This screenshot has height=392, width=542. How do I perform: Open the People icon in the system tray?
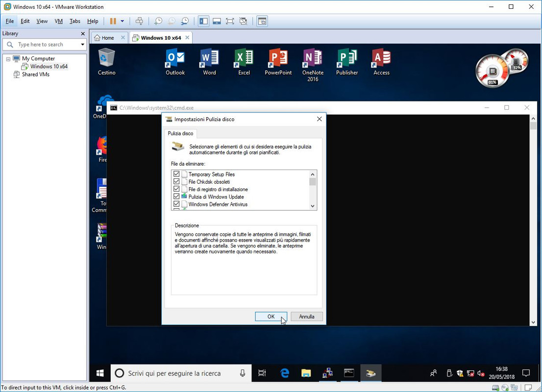tap(434, 373)
